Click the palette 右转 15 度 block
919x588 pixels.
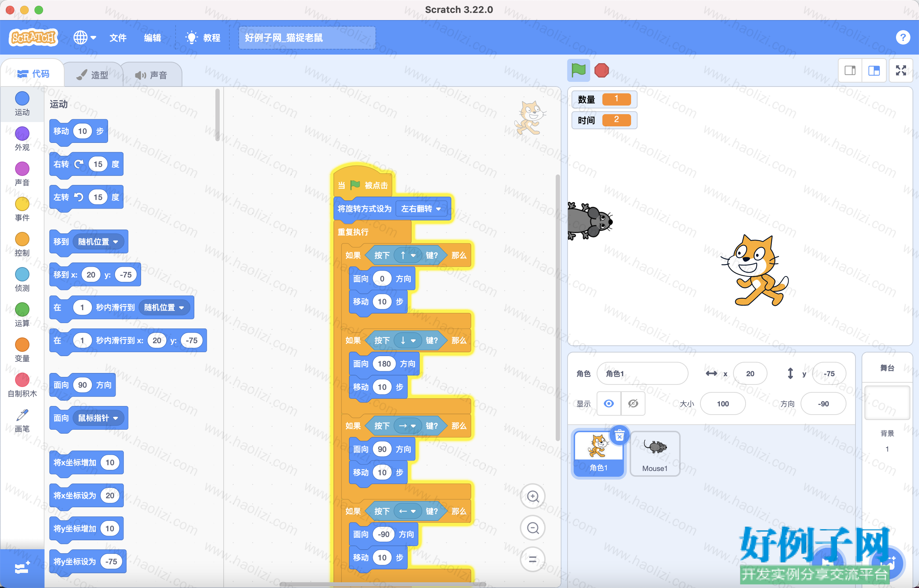[x=86, y=164]
